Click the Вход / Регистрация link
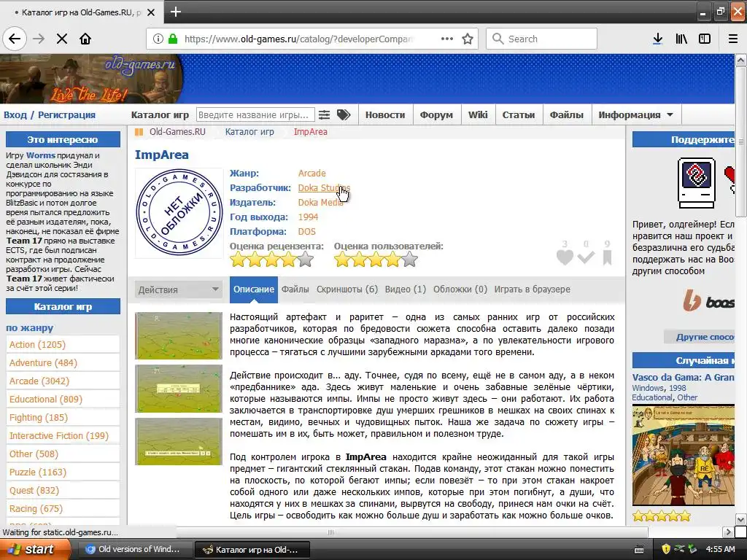Screen dimensions: 747x560 click(50, 114)
